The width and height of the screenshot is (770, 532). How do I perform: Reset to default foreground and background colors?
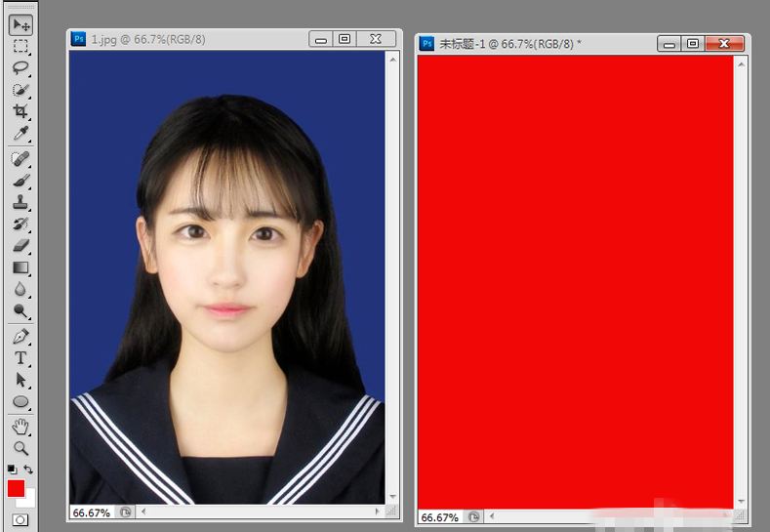click(12, 470)
